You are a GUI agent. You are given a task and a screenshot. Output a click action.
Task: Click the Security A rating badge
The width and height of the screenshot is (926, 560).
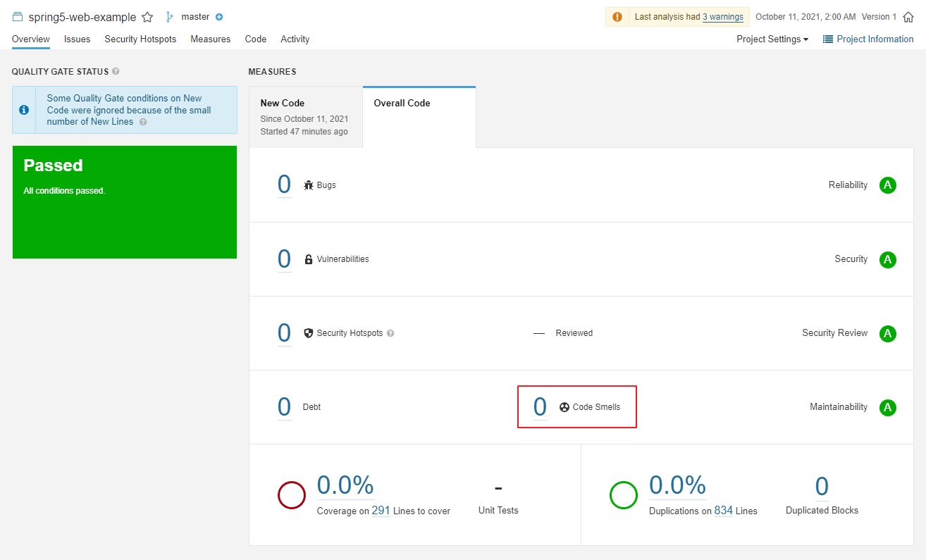(887, 259)
